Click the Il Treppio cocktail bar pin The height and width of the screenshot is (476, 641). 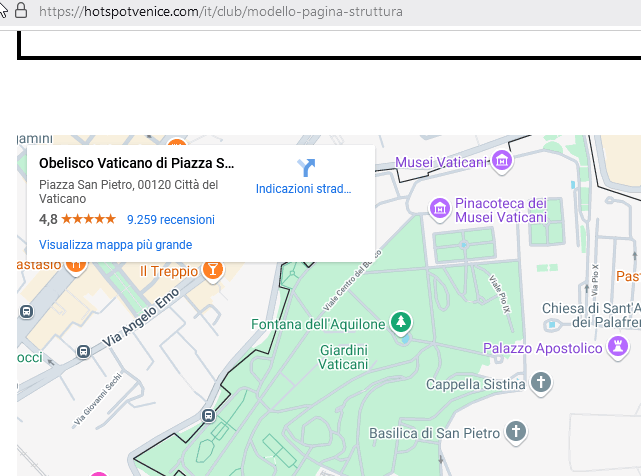pos(213,270)
